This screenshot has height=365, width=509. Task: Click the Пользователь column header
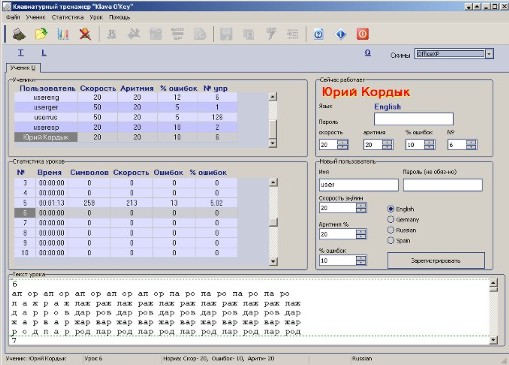tap(47, 88)
